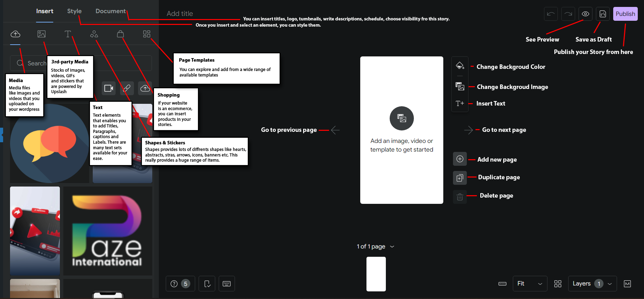Click the Change Background Color bucket icon

[x=460, y=66]
